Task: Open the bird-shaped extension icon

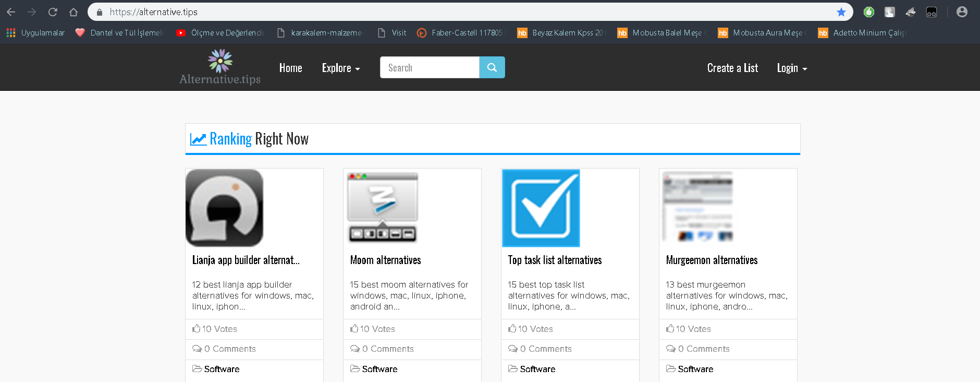Action: pyautogui.click(x=911, y=12)
